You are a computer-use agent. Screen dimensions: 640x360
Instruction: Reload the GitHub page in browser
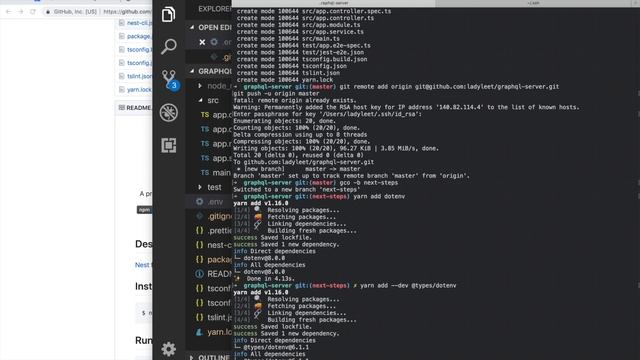33,11
